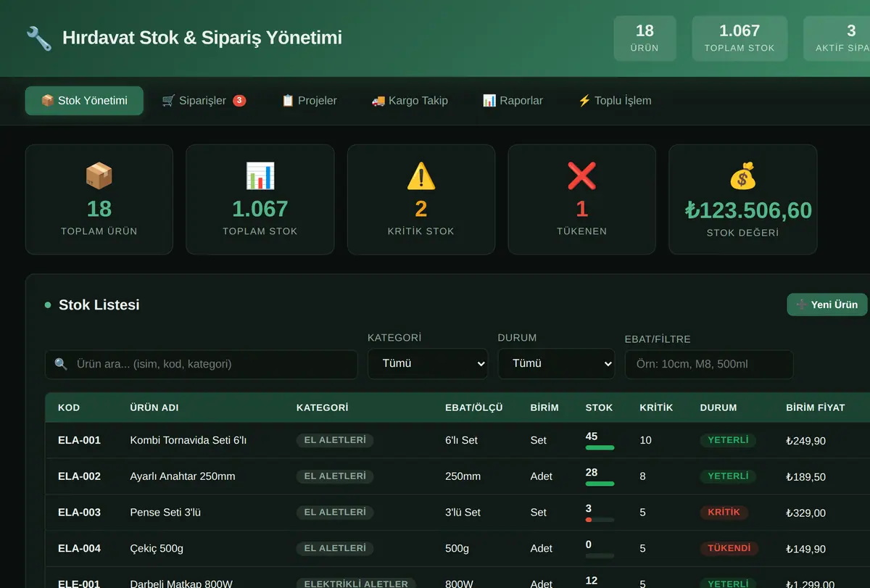Click the Toplam Stok header stat box
This screenshot has width=870, height=588.
(739, 38)
